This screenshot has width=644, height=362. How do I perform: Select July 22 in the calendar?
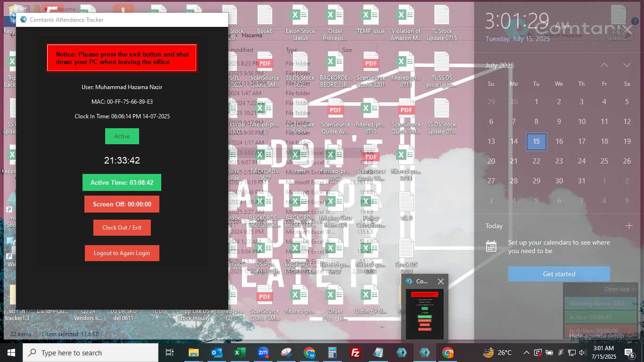(537, 161)
